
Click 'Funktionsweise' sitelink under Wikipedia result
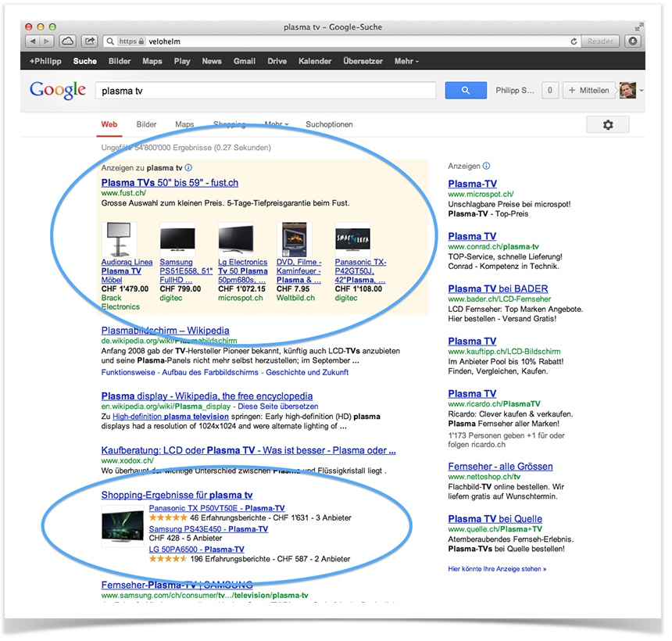[x=128, y=372]
